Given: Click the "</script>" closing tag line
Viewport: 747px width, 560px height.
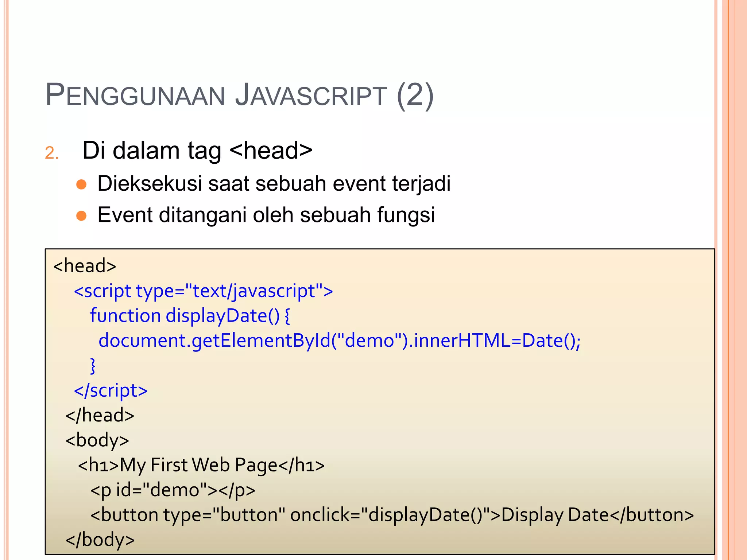Looking at the screenshot, I should (111, 390).
